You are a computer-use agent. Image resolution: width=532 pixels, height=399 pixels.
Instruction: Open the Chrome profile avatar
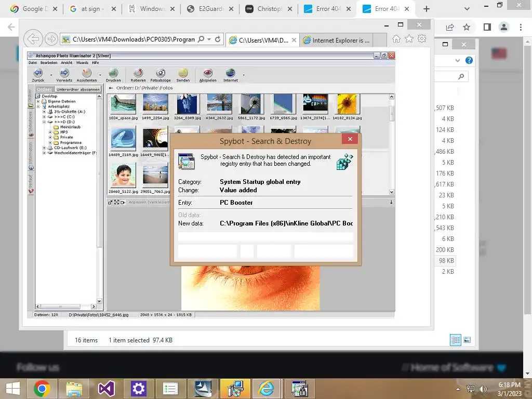(x=504, y=27)
